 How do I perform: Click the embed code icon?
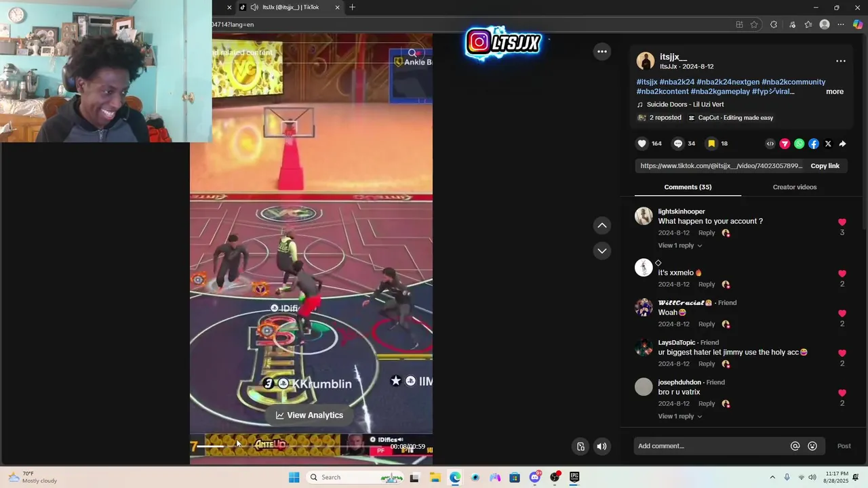click(770, 144)
